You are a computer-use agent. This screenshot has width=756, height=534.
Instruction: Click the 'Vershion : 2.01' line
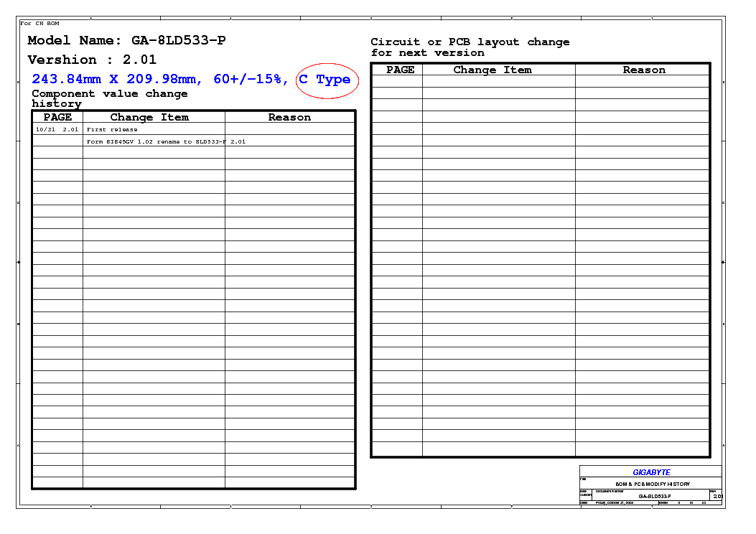[x=92, y=60]
